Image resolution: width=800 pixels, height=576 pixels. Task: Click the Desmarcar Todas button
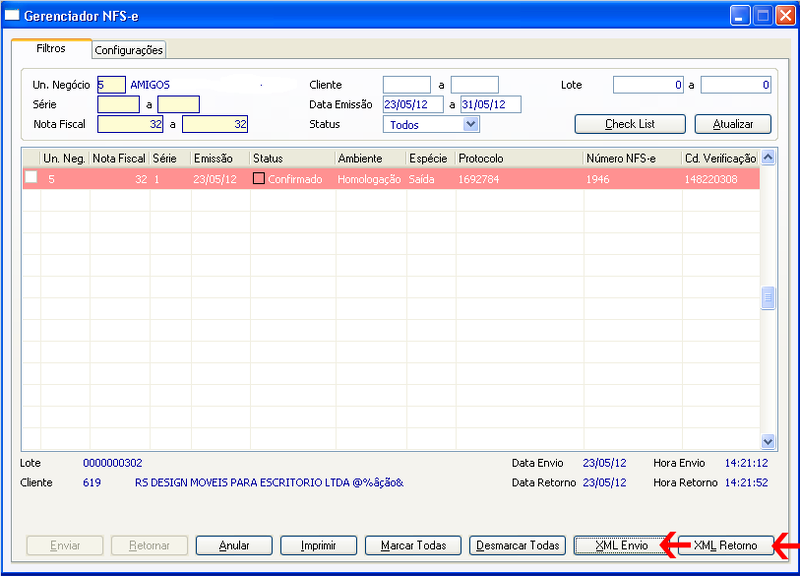517,545
